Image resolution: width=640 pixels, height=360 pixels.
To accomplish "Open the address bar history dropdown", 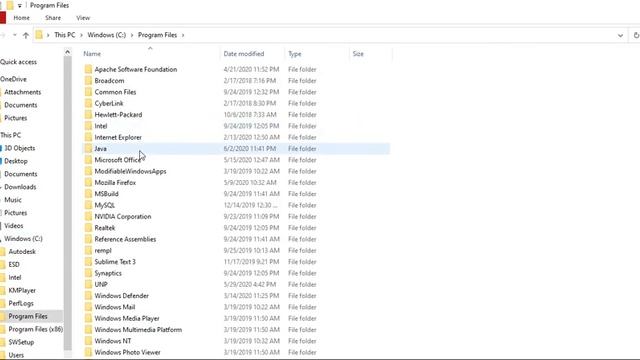I will tap(620, 36).
